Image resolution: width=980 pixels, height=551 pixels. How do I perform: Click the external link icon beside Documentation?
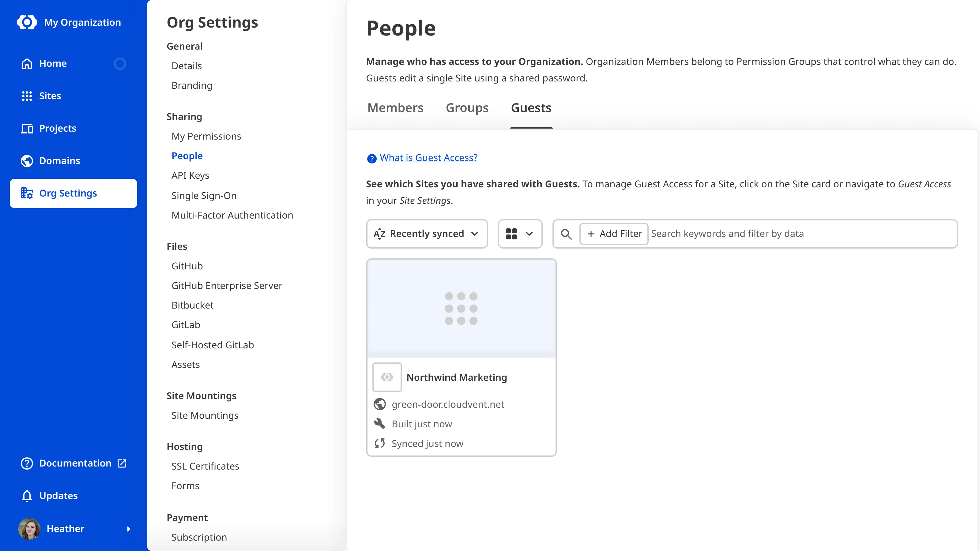122,463
